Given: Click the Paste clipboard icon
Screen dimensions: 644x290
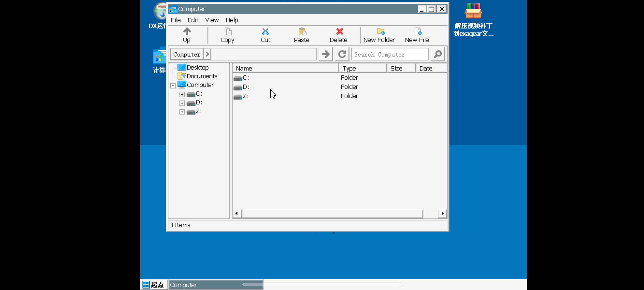Looking at the screenshot, I should pos(302,32).
